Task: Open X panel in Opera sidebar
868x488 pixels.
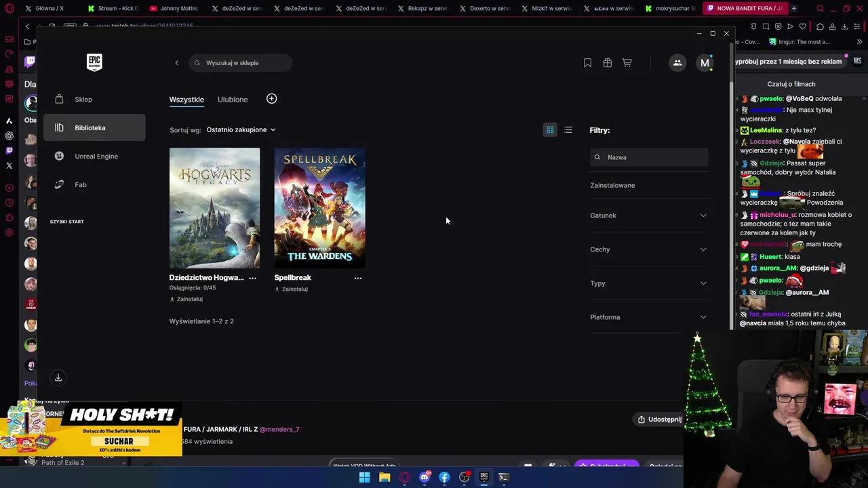Action: [9, 165]
